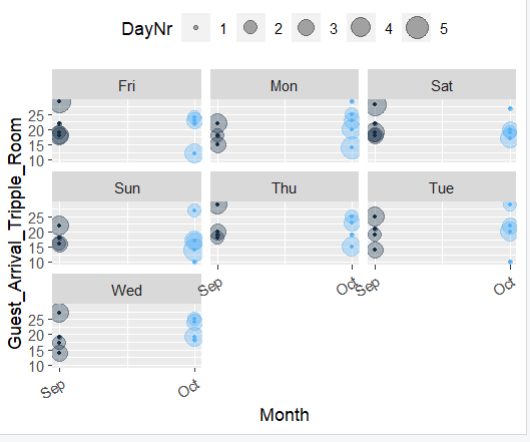Select the Tue facet header
Viewport: 530px width, 442px height.
[442, 187]
